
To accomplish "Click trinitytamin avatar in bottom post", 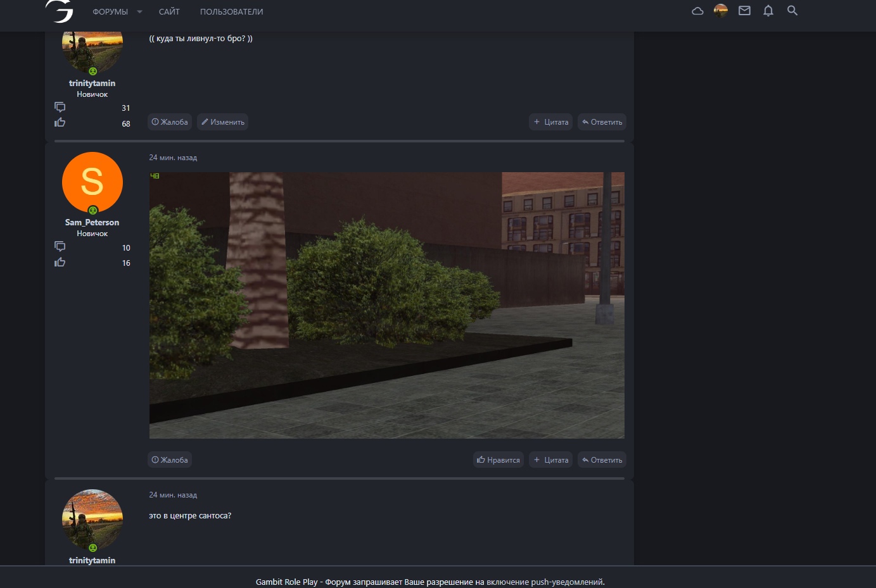I will click(x=92, y=519).
